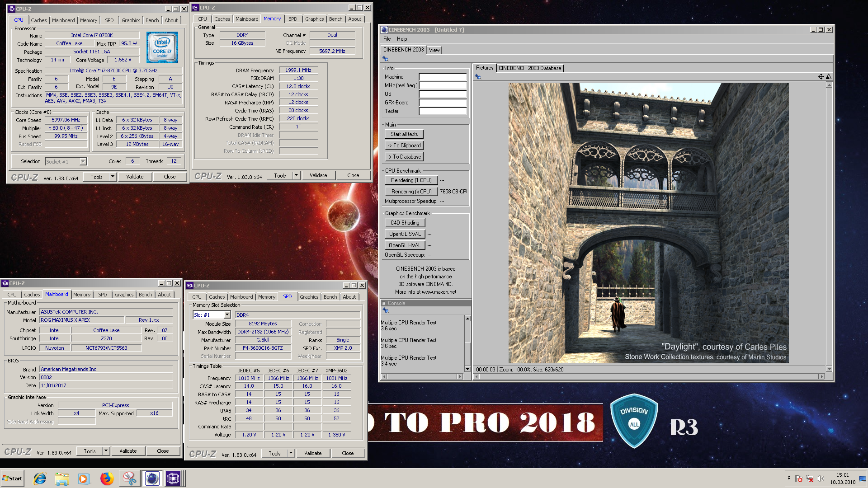Click the triangle icon beside move cross
This screenshot has height=488, width=868.
point(829,77)
